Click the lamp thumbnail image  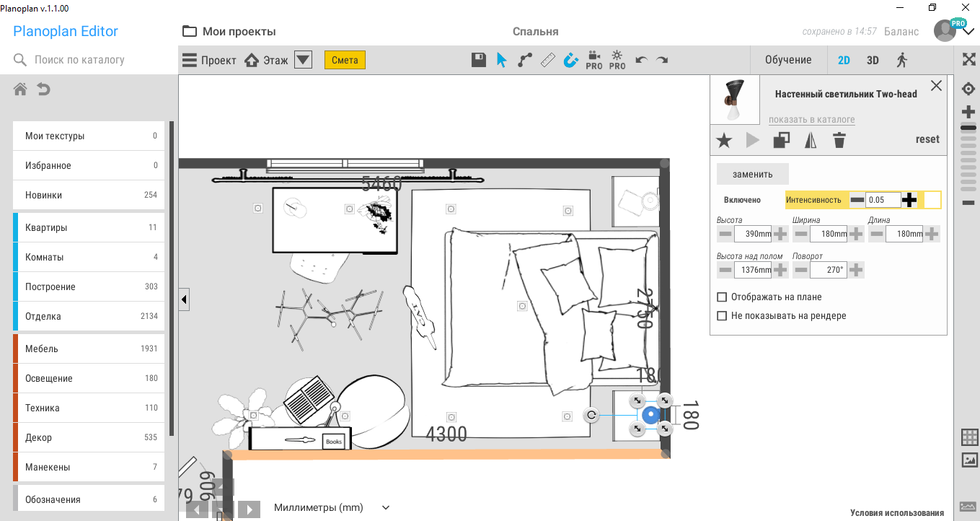tap(735, 100)
